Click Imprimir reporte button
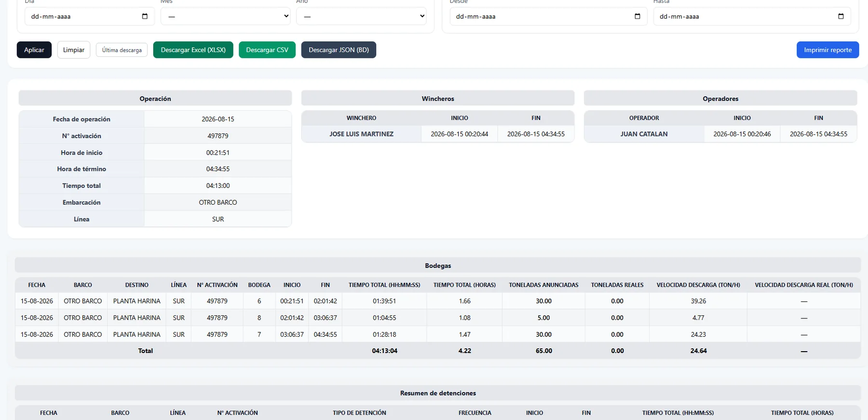868x420 pixels. click(827, 50)
